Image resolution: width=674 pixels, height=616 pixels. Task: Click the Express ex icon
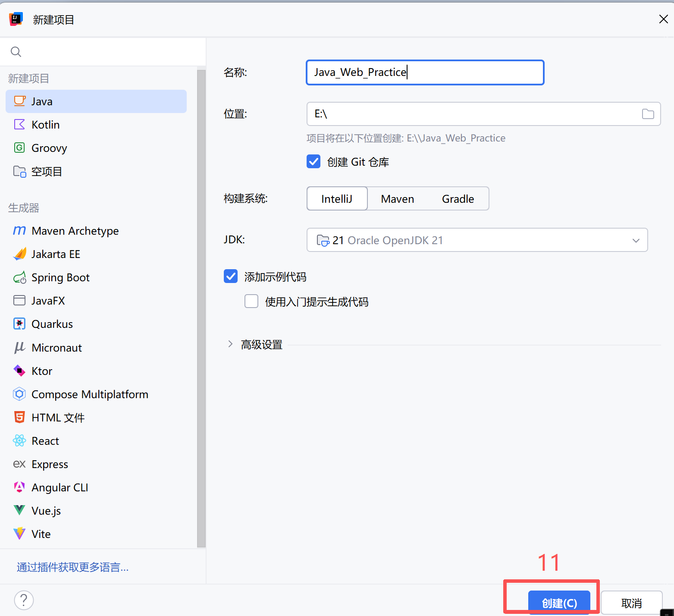[x=19, y=464]
